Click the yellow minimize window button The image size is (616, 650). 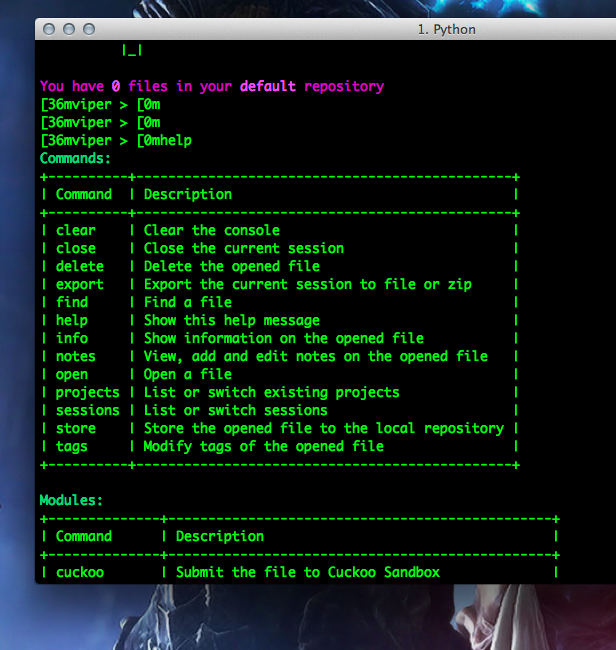[x=69, y=29]
